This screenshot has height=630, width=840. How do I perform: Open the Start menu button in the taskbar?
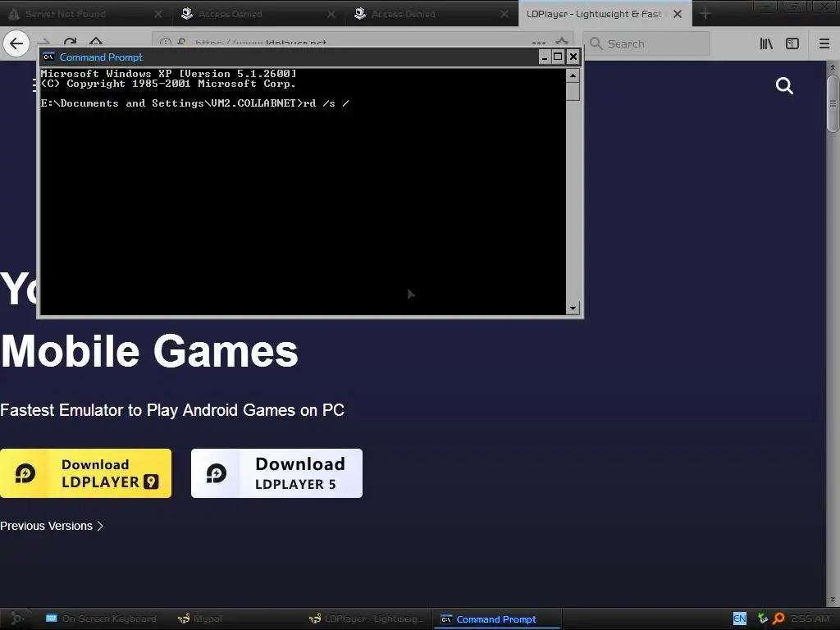pos(17,619)
